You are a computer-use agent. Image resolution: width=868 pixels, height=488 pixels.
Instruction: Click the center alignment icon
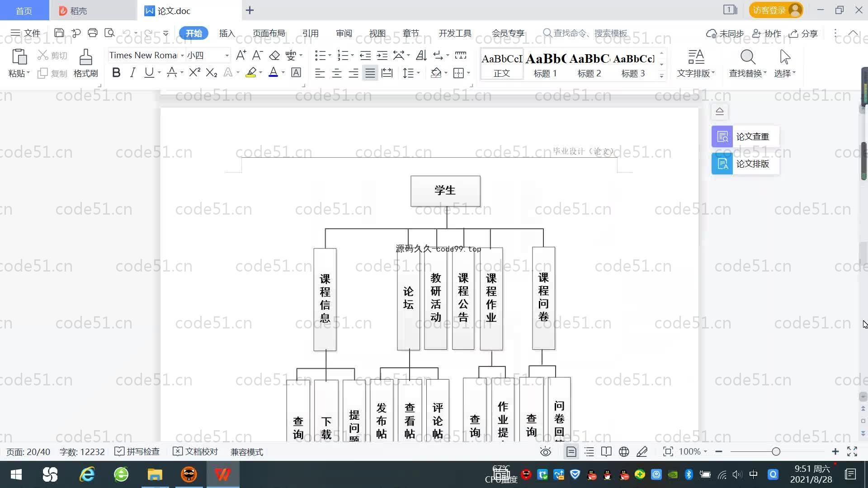click(x=337, y=73)
